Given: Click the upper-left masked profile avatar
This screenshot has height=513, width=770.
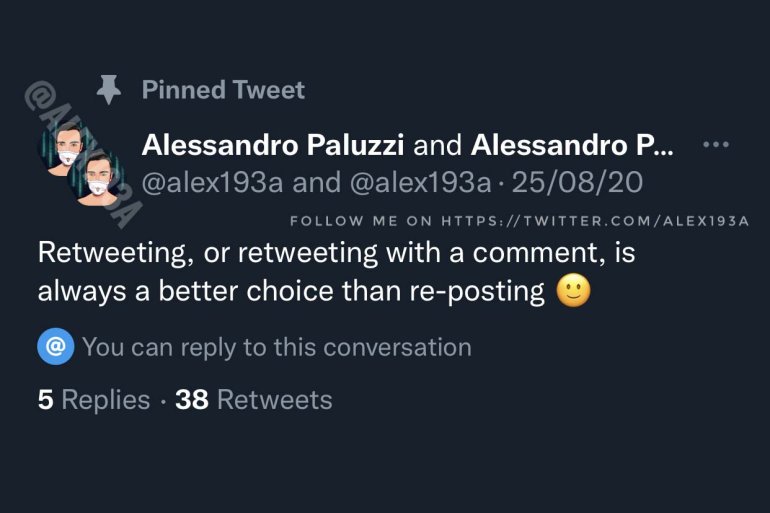Looking at the screenshot, I should [x=67, y=152].
